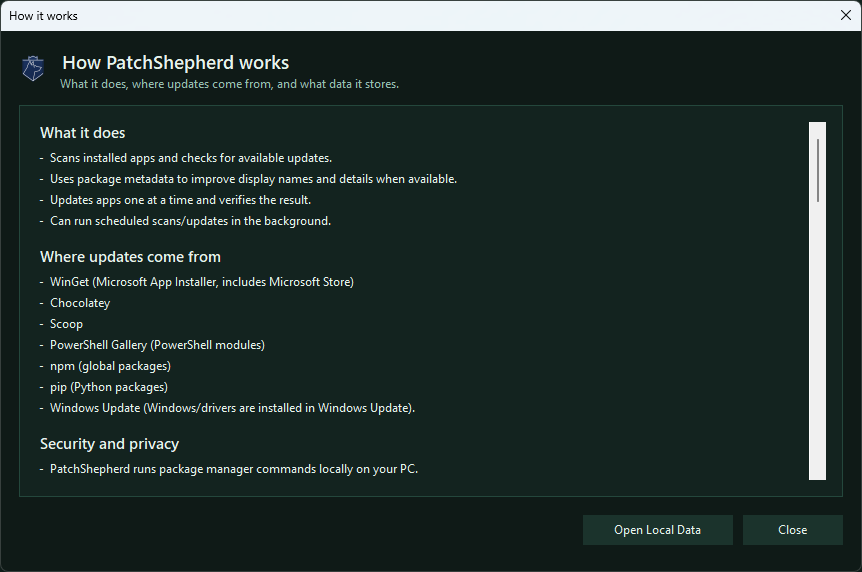862x572 pixels.
Task: Click 'Can run scheduled scans/updates' line
Action: (x=190, y=221)
